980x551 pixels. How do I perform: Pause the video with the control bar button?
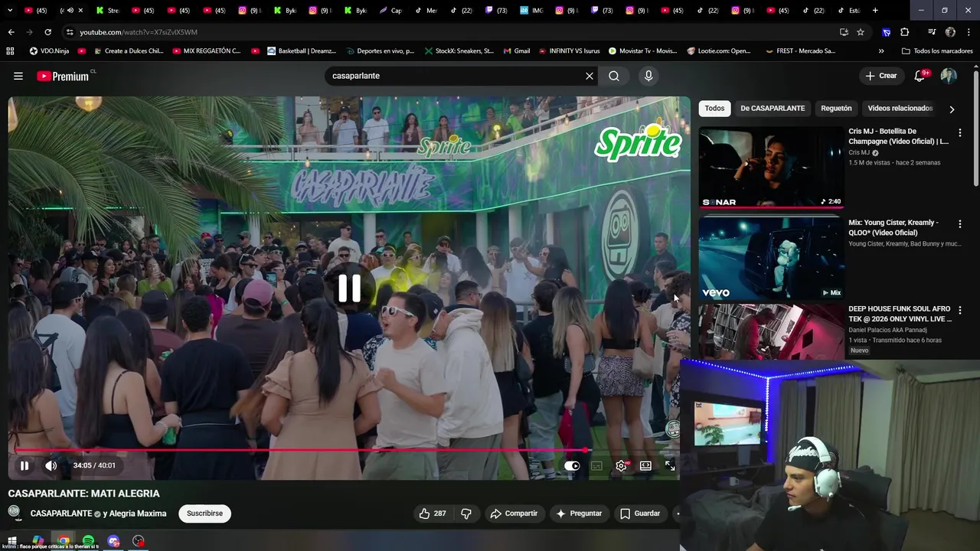click(24, 465)
